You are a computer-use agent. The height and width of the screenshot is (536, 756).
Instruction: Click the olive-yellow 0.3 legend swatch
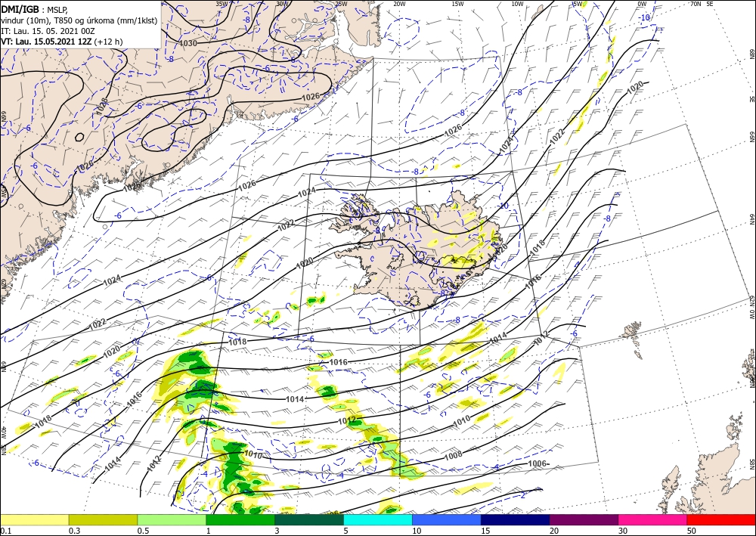(103, 519)
